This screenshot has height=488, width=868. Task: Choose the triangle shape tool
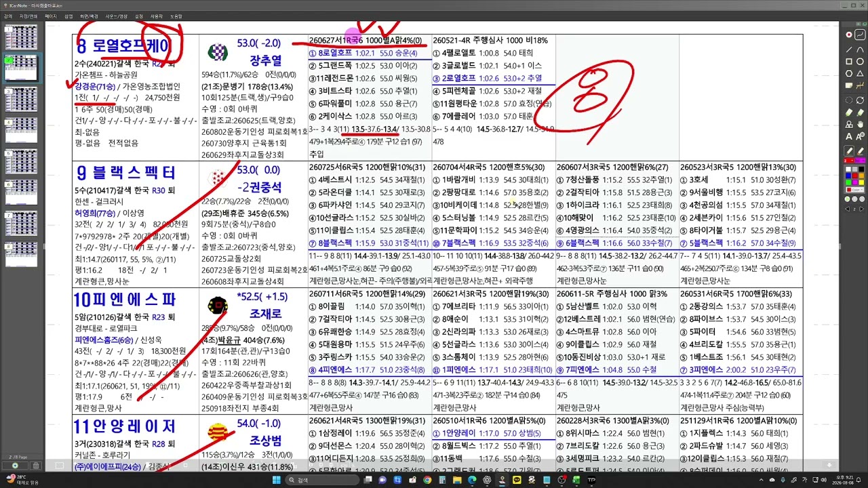861,73
